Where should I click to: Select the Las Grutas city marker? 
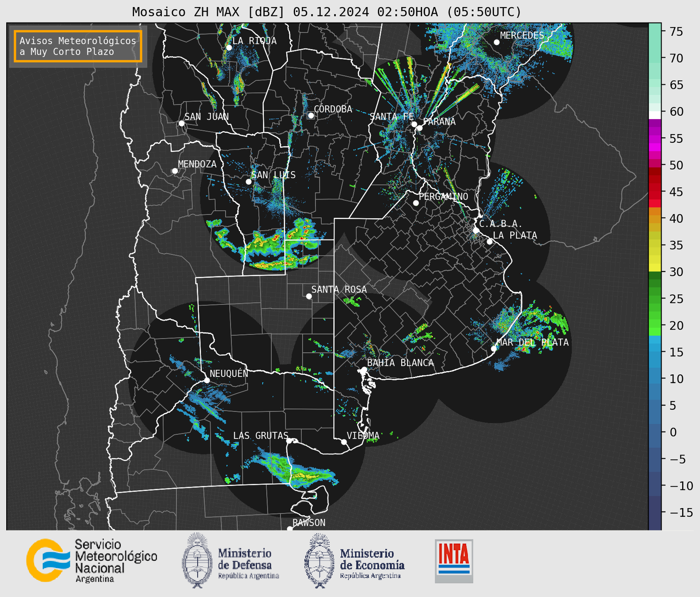289,441
